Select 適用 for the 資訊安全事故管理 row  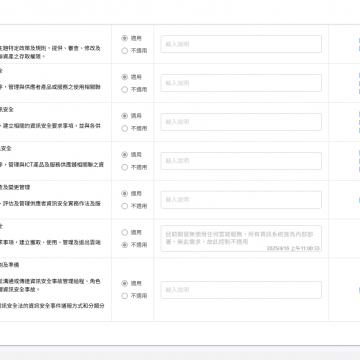(x=125, y=283)
